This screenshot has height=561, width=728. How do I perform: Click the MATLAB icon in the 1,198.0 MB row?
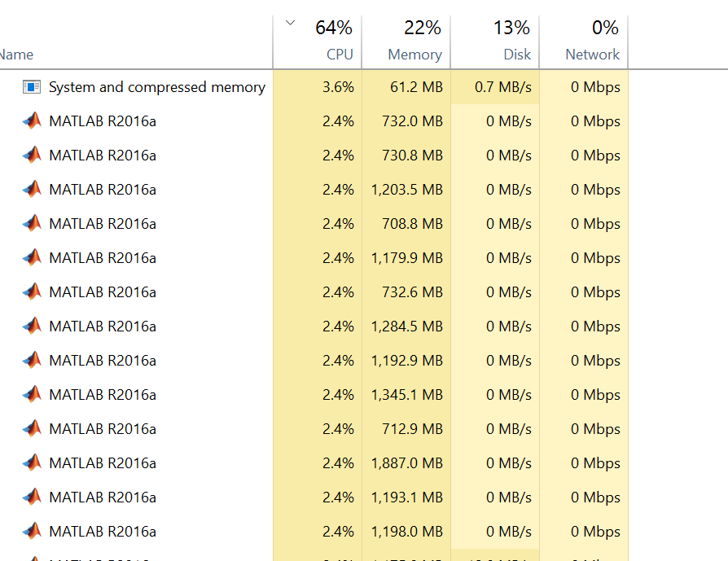32,531
